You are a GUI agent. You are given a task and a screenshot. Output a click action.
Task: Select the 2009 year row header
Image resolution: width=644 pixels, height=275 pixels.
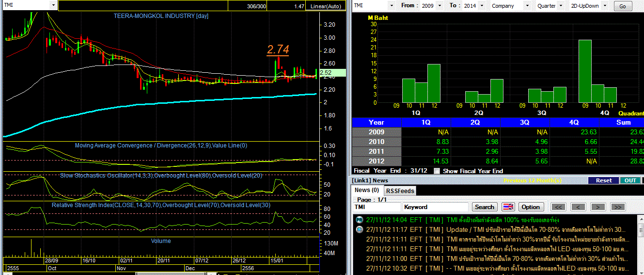pos(377,132)
